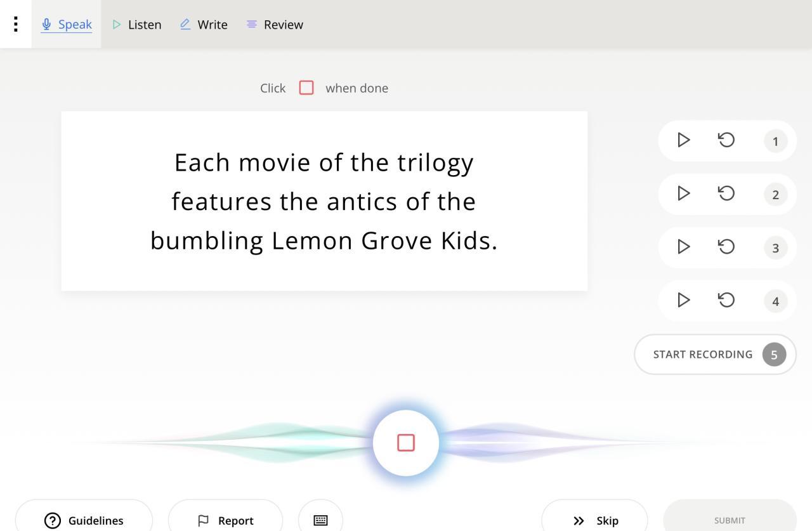Viewport: 812px width, 531px height.
Task: Click the number 4 clip badge
Action: (775, 301)
